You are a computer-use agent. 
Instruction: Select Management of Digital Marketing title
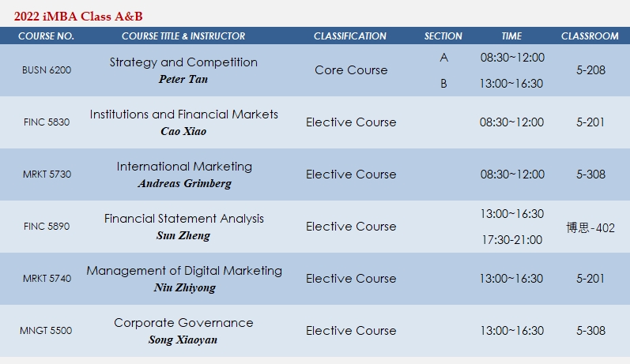pos(184,271)
